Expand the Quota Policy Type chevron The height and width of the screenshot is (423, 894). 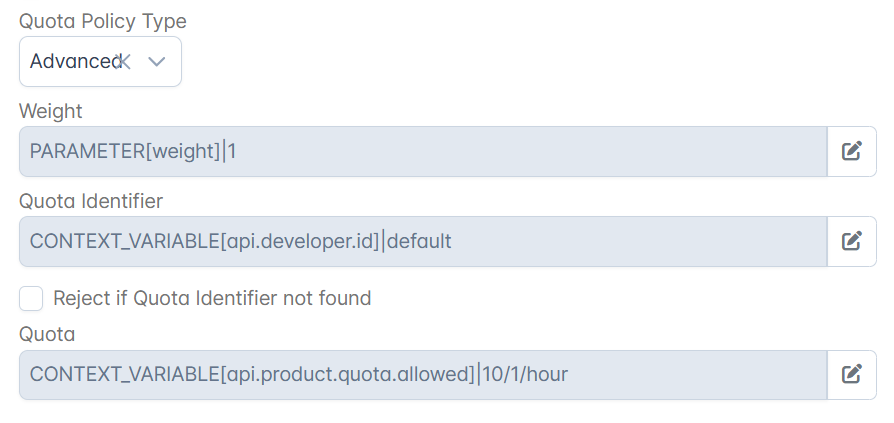[x=157, y=62]
